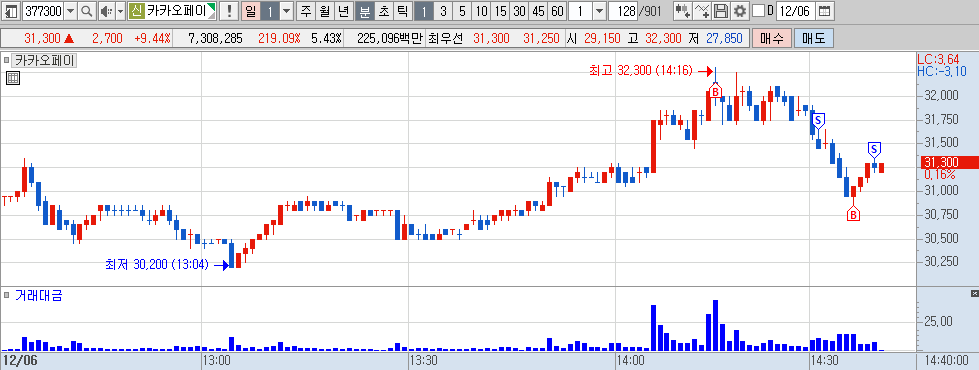
Task: Click green 신 badge beside stock name
Action: pyautogui.click(x=136, y=11)
